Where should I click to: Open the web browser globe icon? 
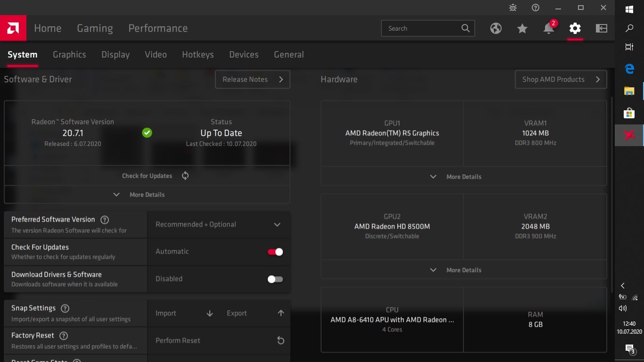pyautogui.click(x=496, y=28)
